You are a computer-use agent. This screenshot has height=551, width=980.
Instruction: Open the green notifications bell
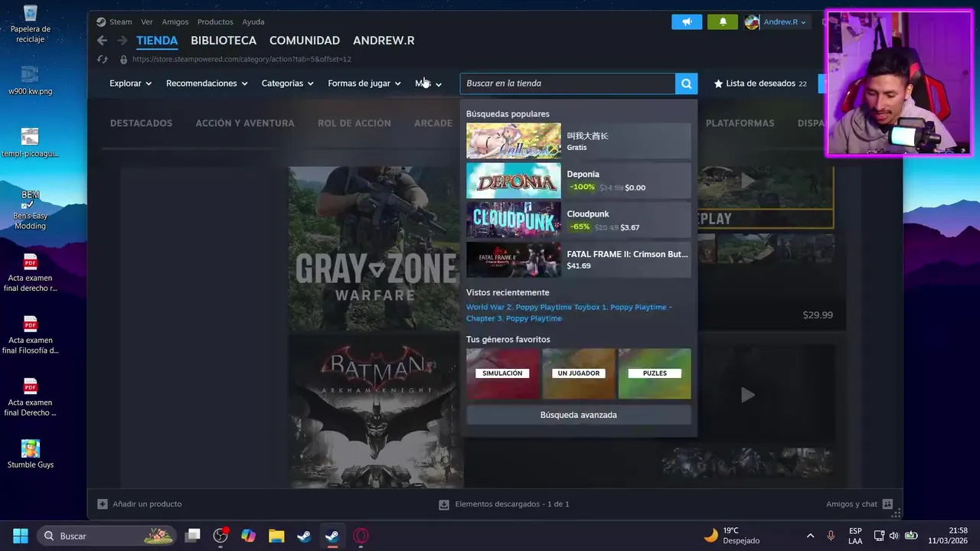(723, 22)
